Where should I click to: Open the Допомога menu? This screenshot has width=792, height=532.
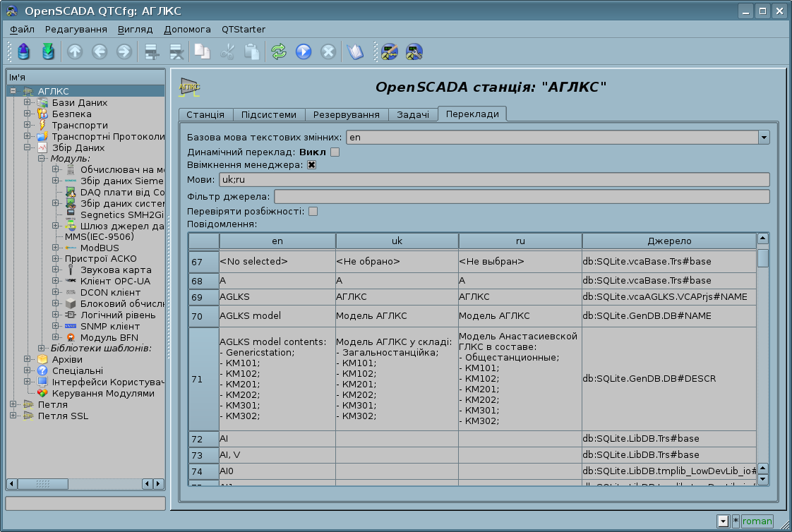pyautogui.click(x=187, y=29)
